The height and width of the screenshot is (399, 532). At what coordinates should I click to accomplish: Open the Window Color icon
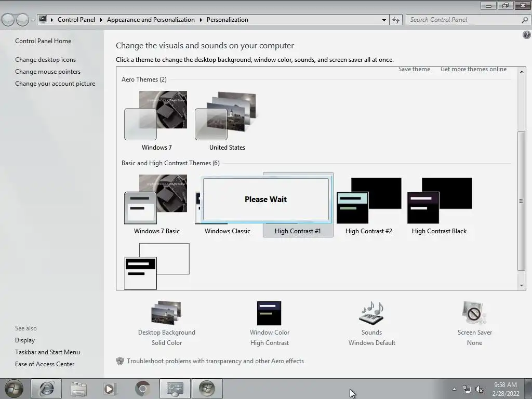coord(269,313)
